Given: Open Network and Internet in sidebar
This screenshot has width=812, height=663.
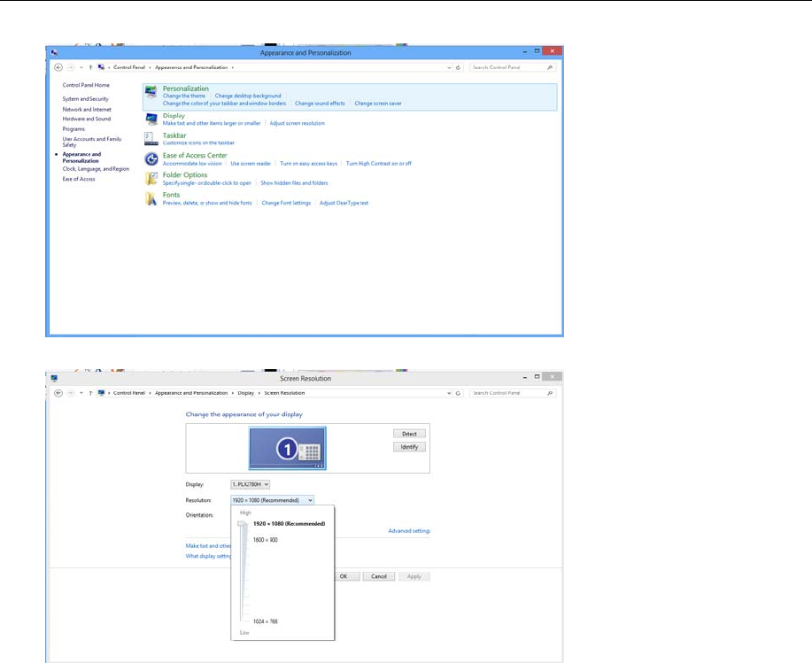Looking at the screenshot, I should [x=87, y=109].
